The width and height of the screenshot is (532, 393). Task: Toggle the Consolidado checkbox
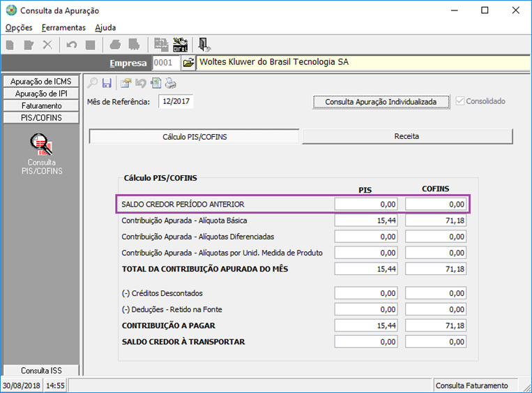tap(460, 101)
